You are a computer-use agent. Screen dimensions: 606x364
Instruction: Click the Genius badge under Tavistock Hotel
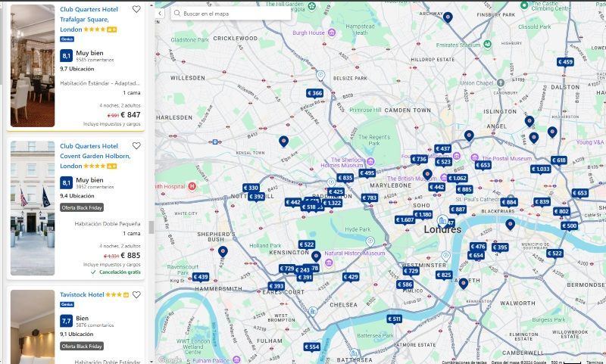point(67,304)
